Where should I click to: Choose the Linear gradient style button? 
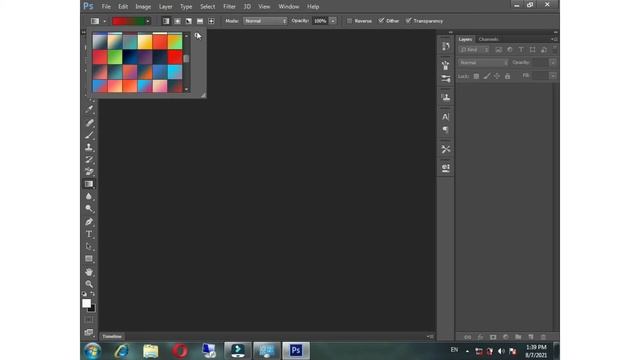pos(166,21)
